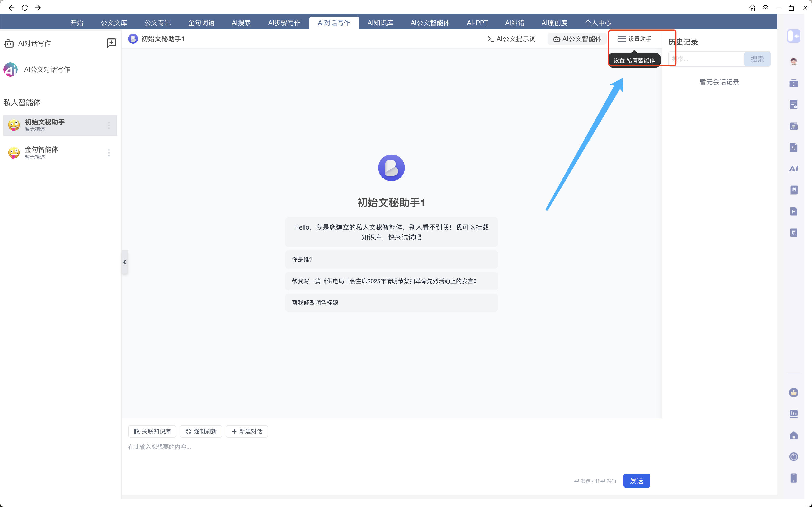This screenshot has height=507, width=812.
Task: Click the 发送 button
Action: [x=636, y=480]
